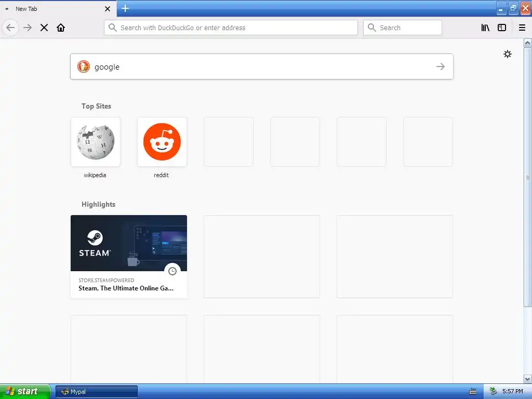Click the magnifier in the address bar
The height and width of the screenshot is (399, 532).
(x=113, y=28)
